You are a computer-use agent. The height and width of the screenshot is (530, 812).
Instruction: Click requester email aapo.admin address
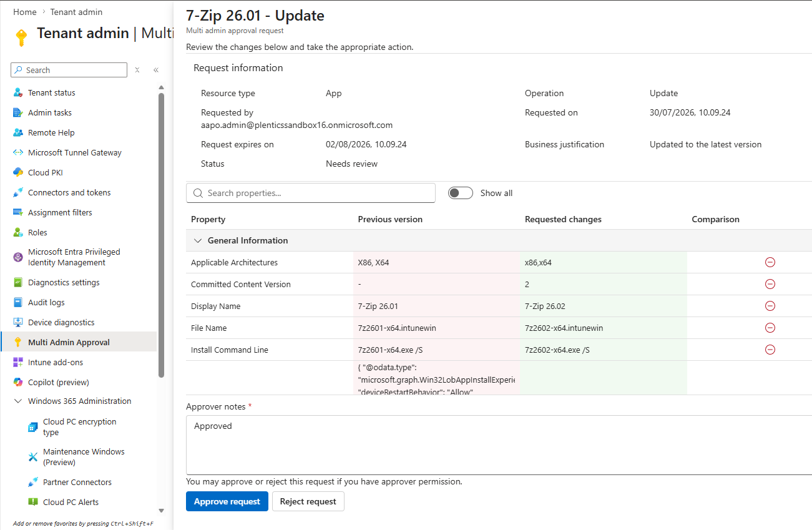(296, 125)
